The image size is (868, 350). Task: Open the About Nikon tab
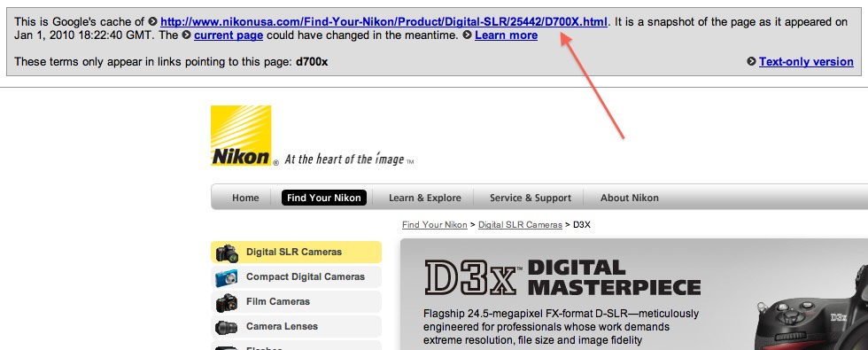click(x=630, y=198)
